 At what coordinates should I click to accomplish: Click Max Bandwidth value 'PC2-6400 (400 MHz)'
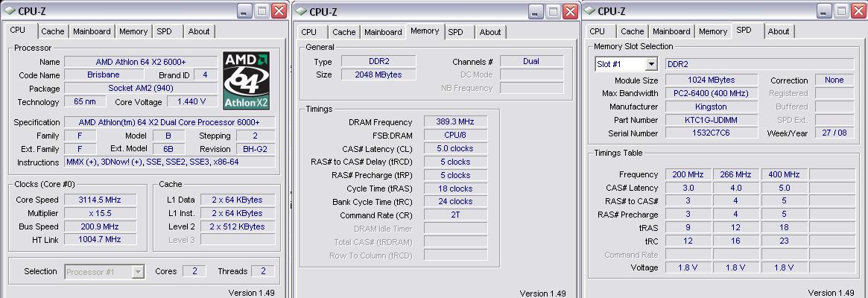coord(712,94)
